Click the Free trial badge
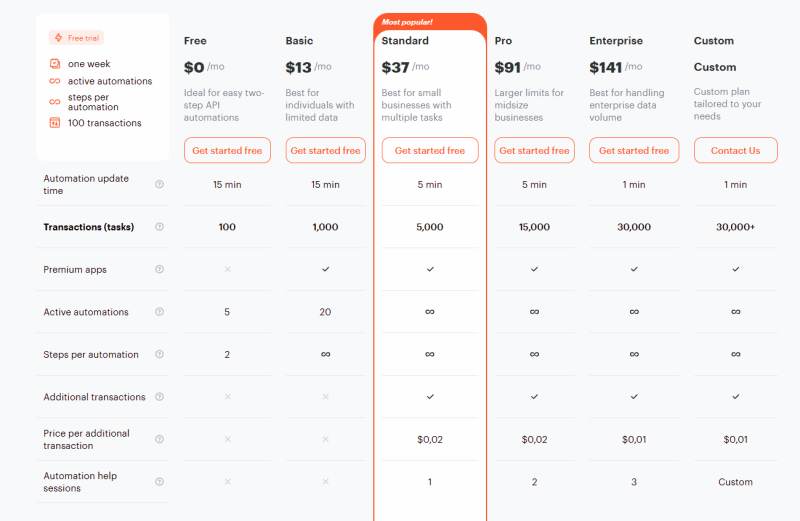Viewport: 800px width, 521px height. pyautogui.click(x=76, y=38)
